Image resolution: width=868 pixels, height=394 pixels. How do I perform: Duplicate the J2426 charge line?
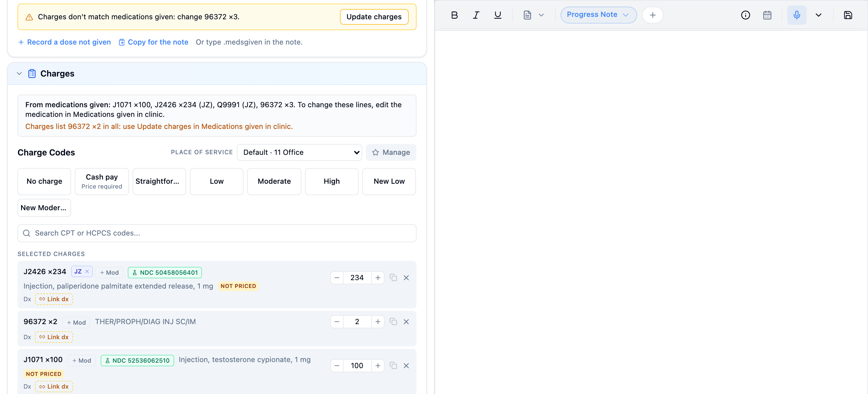coord(393,277)
